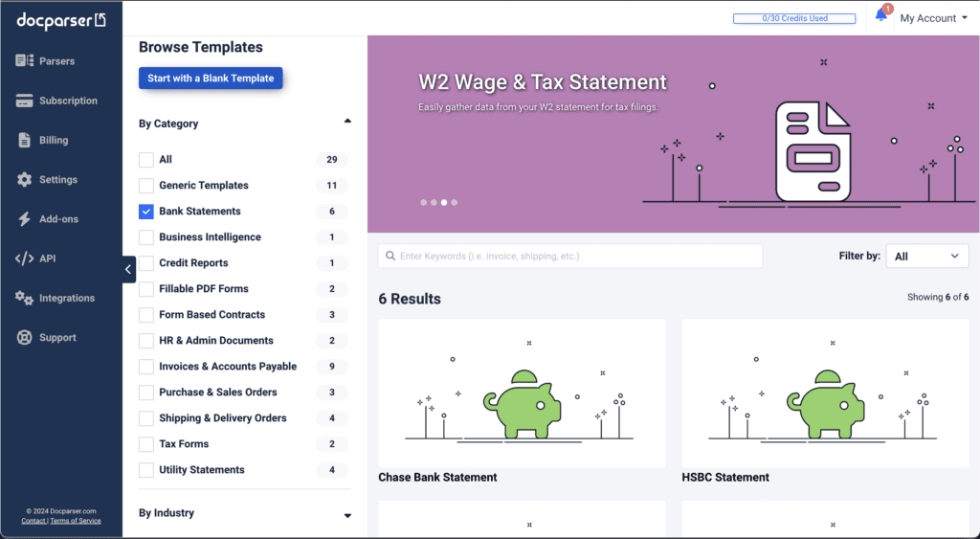980x539 pixels.
Task: Select the first banner carousel dot
Action: pyautogui.click(x=424, y=203)
